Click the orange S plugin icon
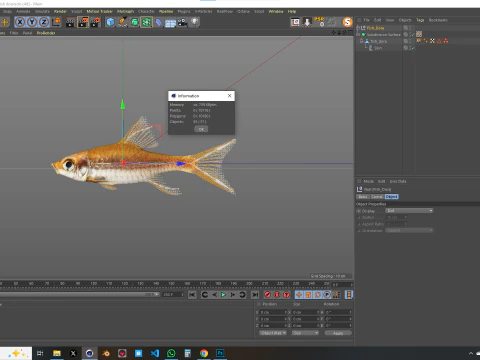 (347, 22)
